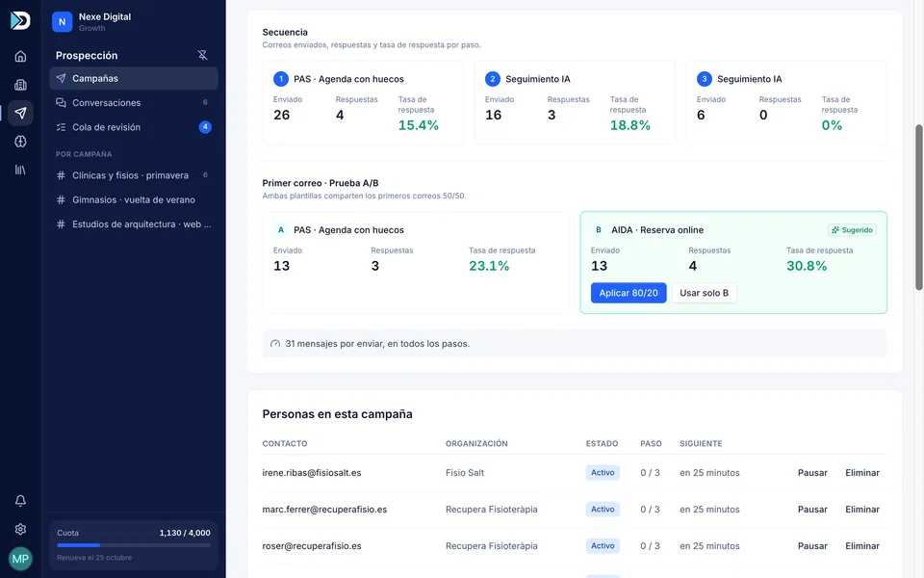Open the library books rail icon
924x578 pixels.
(20, 170)
